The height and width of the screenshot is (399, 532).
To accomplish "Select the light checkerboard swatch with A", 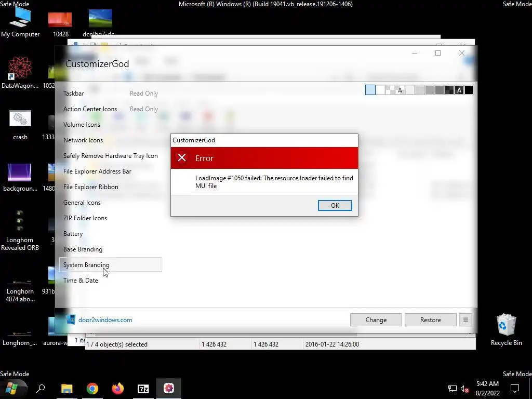I will pyautogui.click(x=400, y=90).
